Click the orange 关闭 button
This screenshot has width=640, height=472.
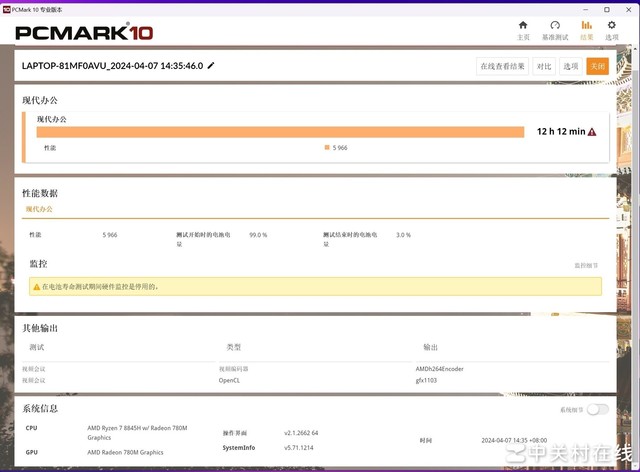pyautogui.click(x=598, y=66)
